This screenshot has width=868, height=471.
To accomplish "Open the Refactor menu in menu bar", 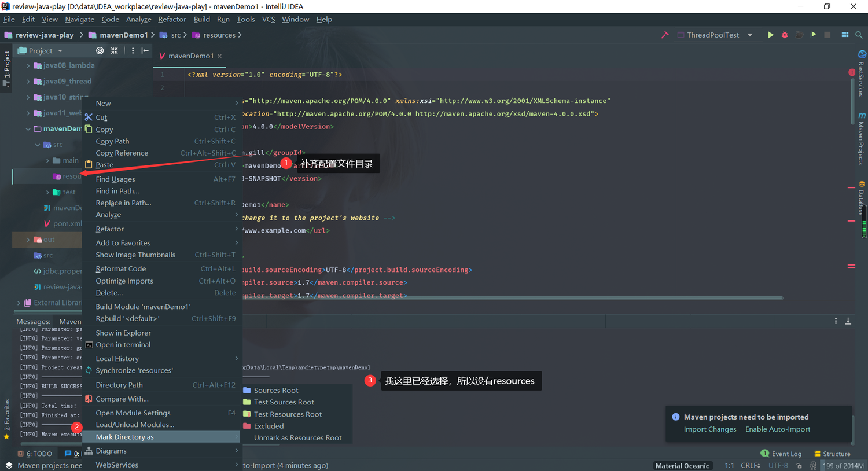I will pos(172,19).
